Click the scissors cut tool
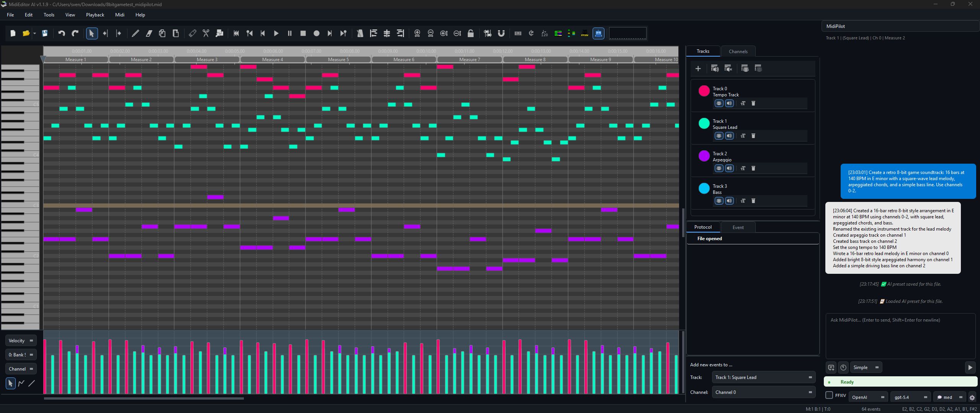The image size is (980, 413). 206,33
